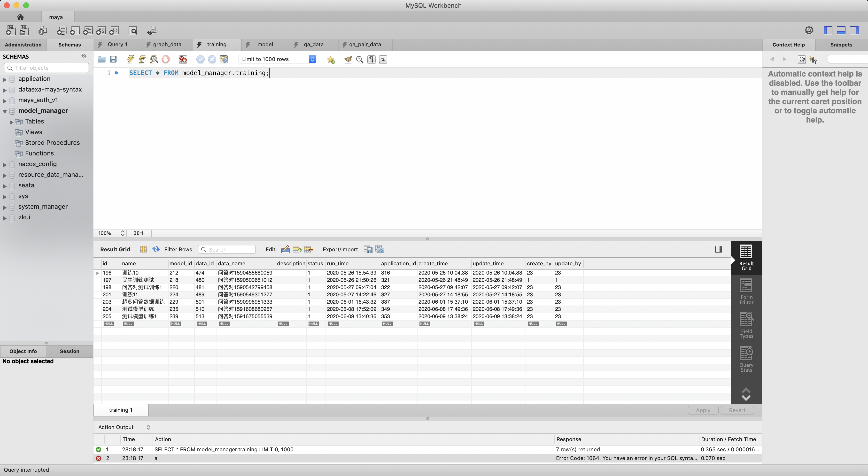Create a new SQL tab for executing queries
The height and width of the screenshot is (476, 868).
[x=11, y=30]
